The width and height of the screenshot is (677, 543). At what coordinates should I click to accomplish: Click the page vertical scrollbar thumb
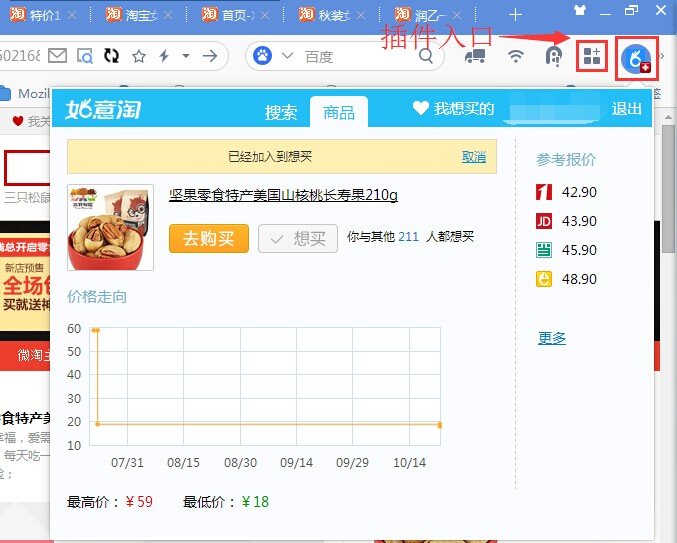668,189
